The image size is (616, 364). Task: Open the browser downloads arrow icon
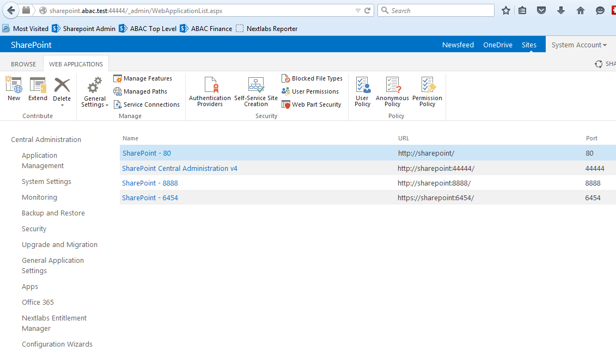coord(561,10)
